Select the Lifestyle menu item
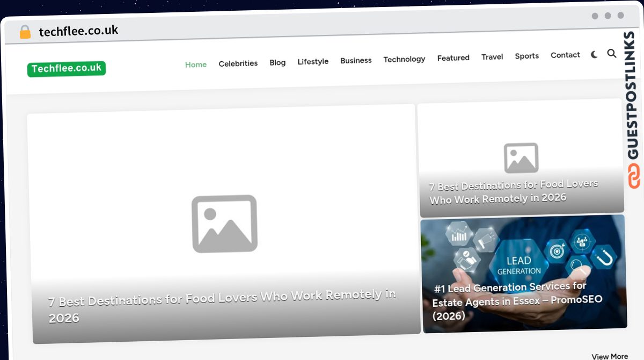The width and height of the screenshot is (644, 360). (313, 61)
